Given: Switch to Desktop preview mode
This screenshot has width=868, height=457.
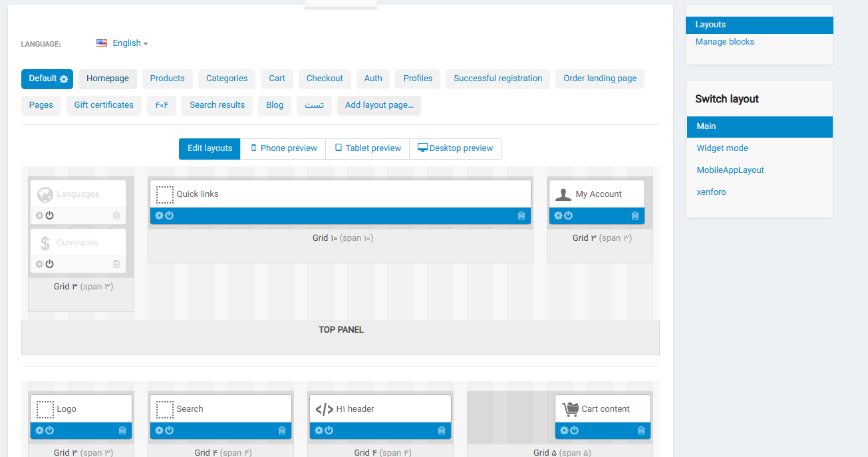Looking at the screenshot, I should (455, 148).
